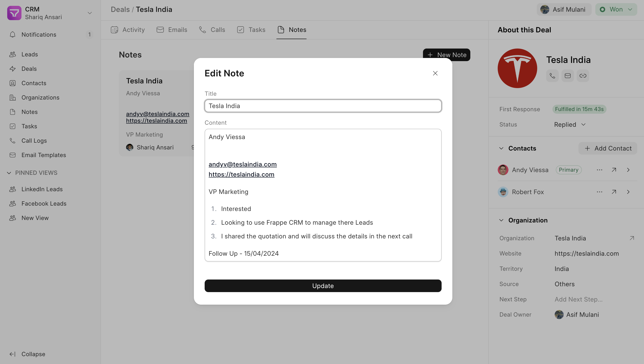644x364 pixels.
Task: Click the Interested list item
Action: 236,209
